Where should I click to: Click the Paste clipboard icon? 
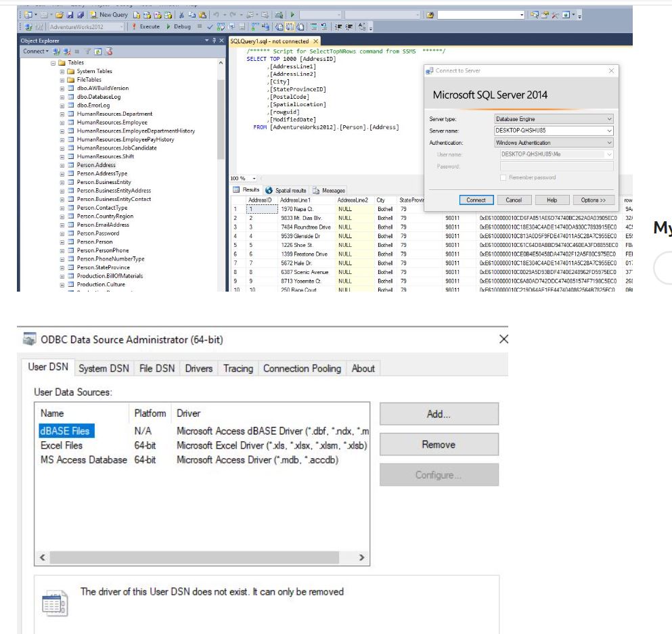point(202,15)
